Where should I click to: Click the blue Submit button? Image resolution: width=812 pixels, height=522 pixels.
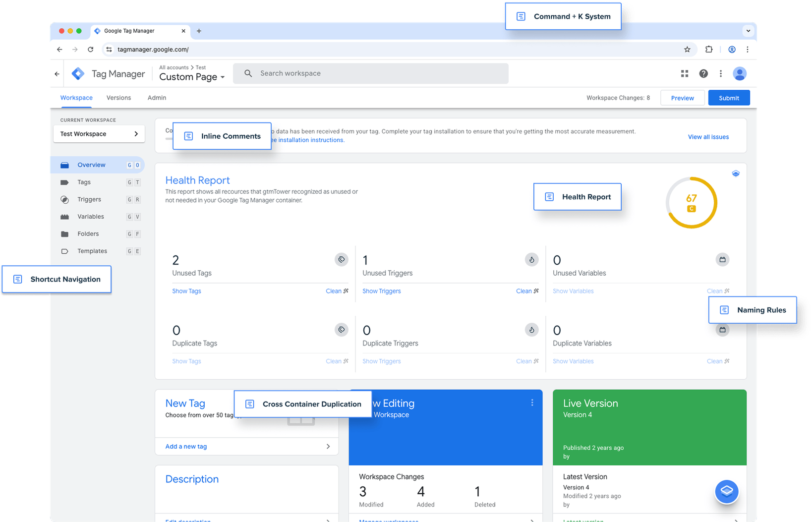pyautogui.click(x=729, y=98)
